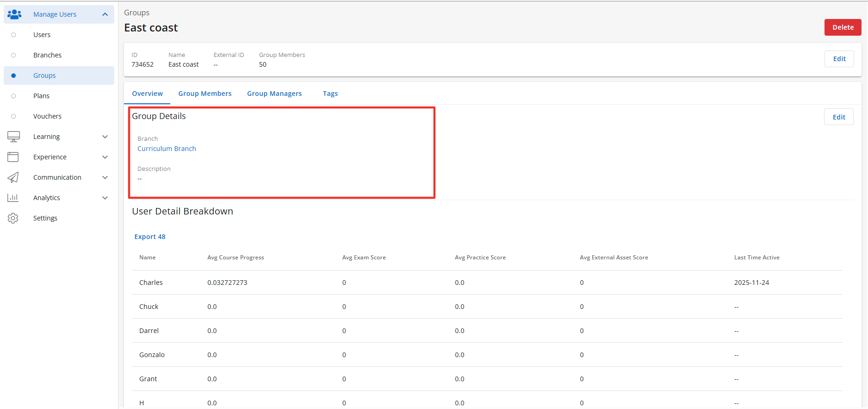Collapse the Manage Users section chevron

tap(105, 14)
